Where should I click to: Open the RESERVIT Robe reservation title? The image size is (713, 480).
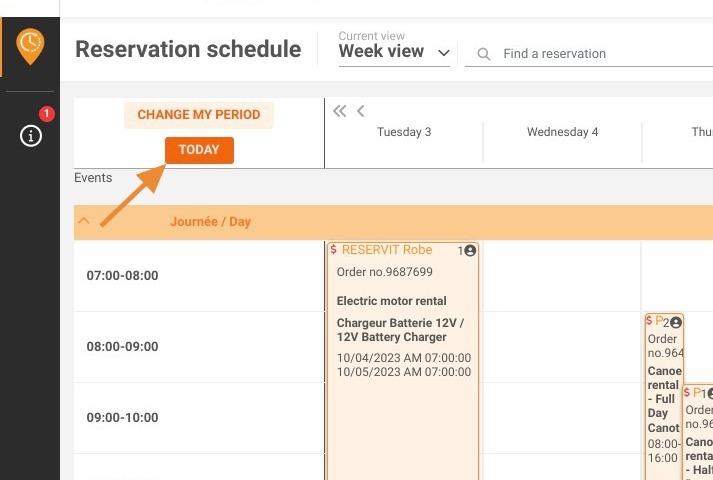pos(387,250)
